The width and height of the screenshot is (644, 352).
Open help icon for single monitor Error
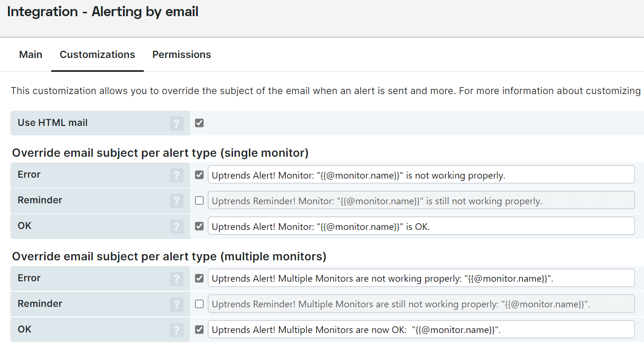(x=177, y=175)
